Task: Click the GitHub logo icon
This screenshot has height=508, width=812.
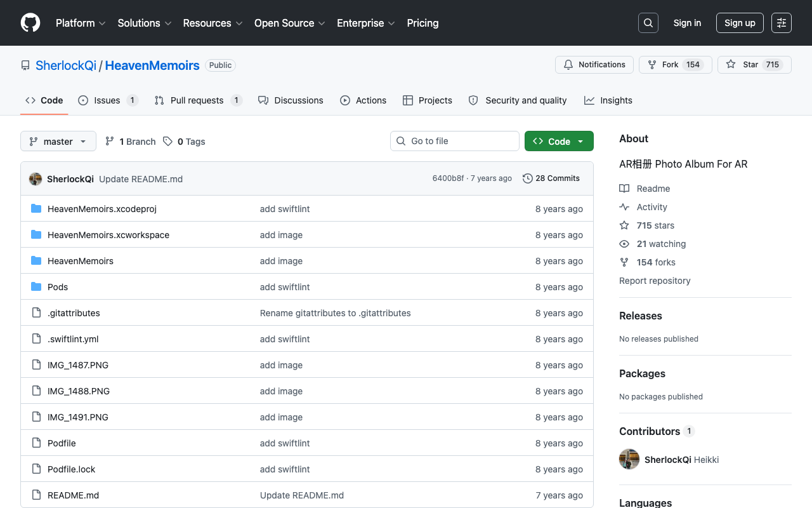Action: click(x=30, y=23)
